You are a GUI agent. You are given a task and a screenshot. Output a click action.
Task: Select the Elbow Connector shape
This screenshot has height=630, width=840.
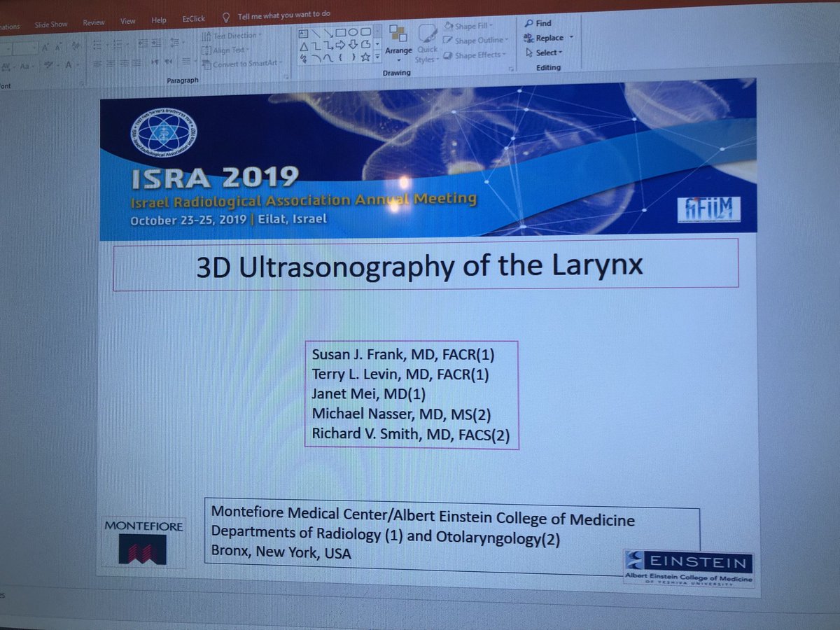pyautogui.click(x=316, y=46)
